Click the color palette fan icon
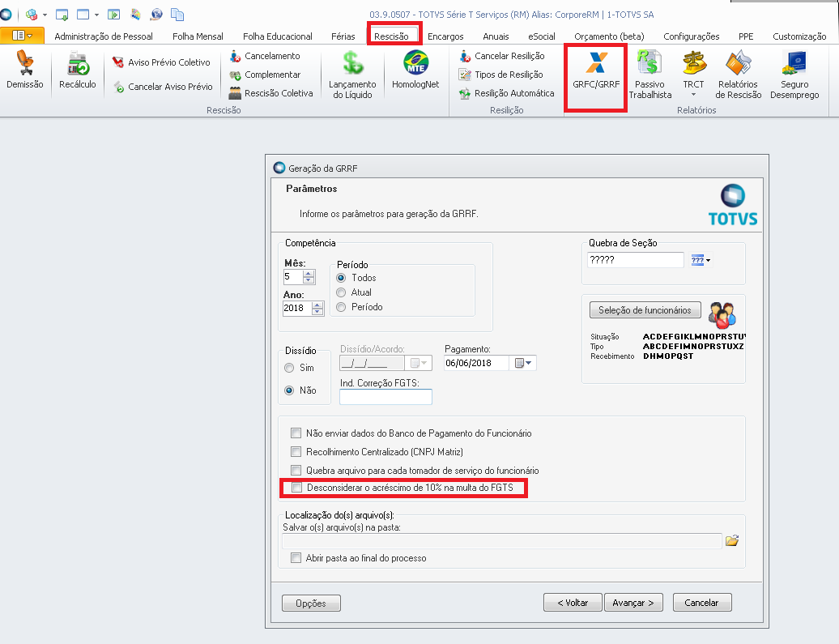 tap(135, 15)
